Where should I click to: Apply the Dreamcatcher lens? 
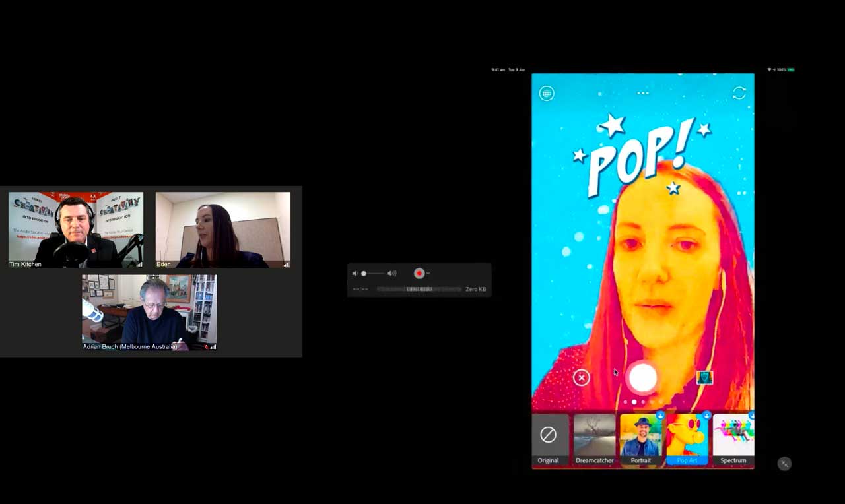coord(595,438)
